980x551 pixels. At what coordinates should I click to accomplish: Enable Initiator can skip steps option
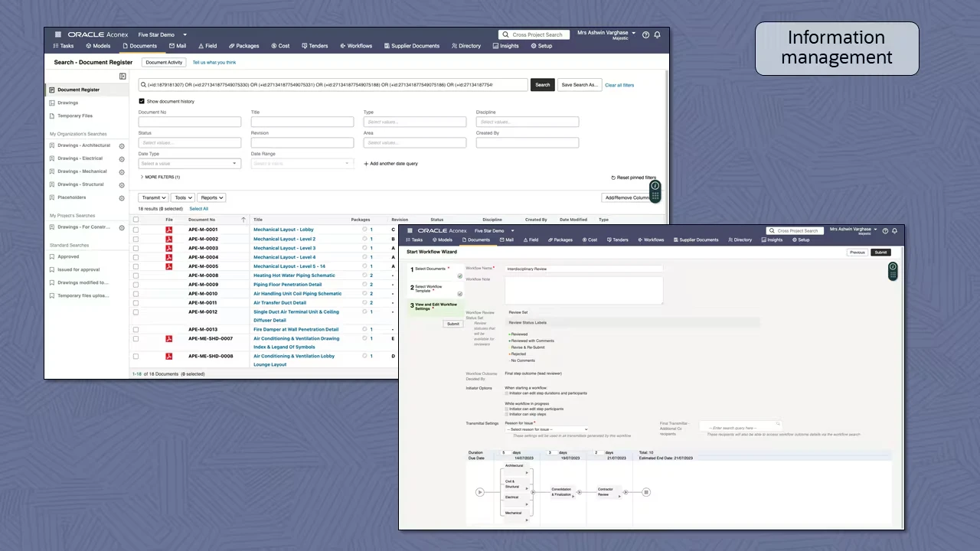coord(507,414)
